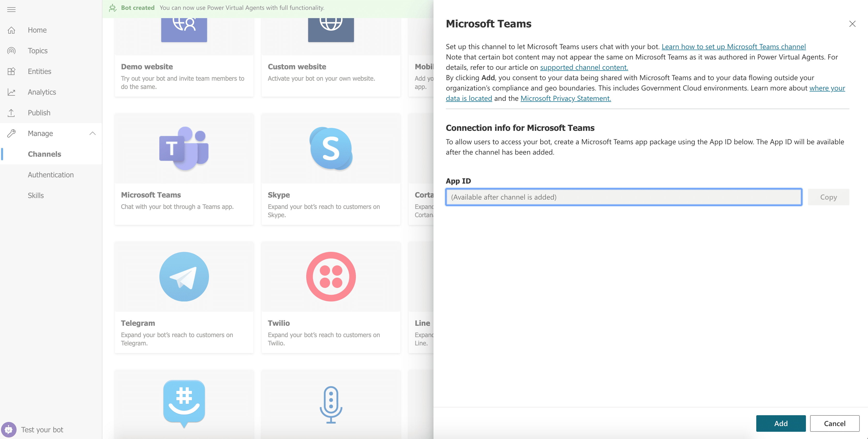
Task: Open Learn how to set up Microsoft Teams channel link
Action: 734,47
